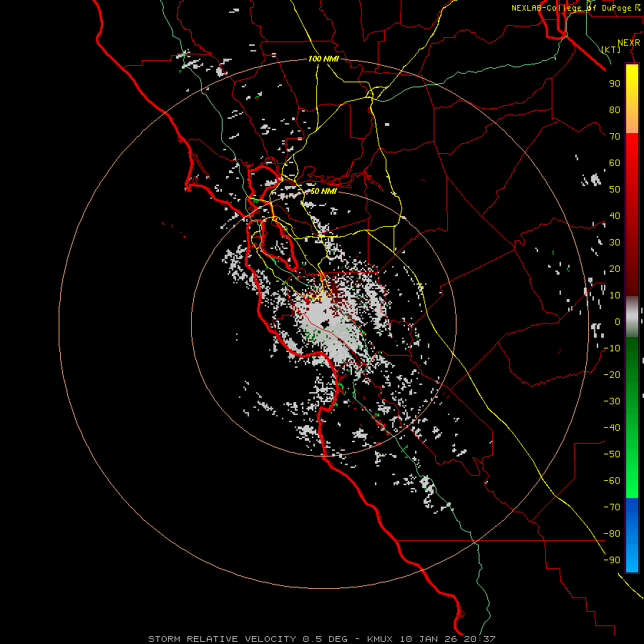Click the -90 value on the velocity scale
644x644 pixels.
coord(612,560)
